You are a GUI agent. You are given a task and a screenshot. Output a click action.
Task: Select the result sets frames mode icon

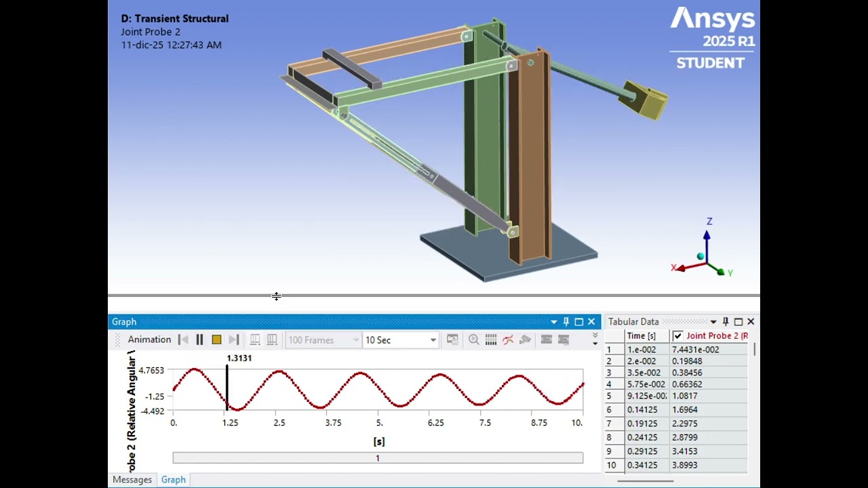[x=272, y=340]
